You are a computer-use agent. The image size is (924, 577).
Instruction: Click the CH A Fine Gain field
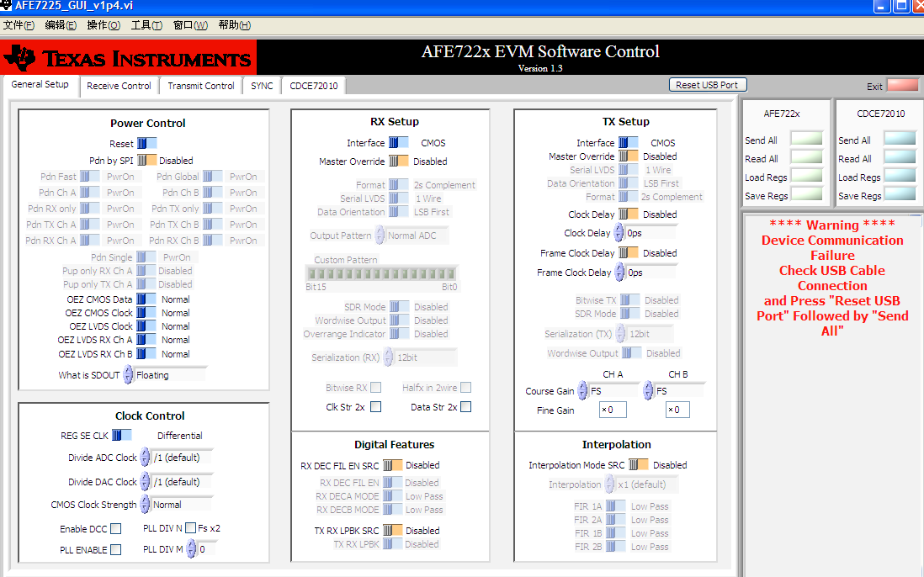pyautogui.click(x=613, y=410)
